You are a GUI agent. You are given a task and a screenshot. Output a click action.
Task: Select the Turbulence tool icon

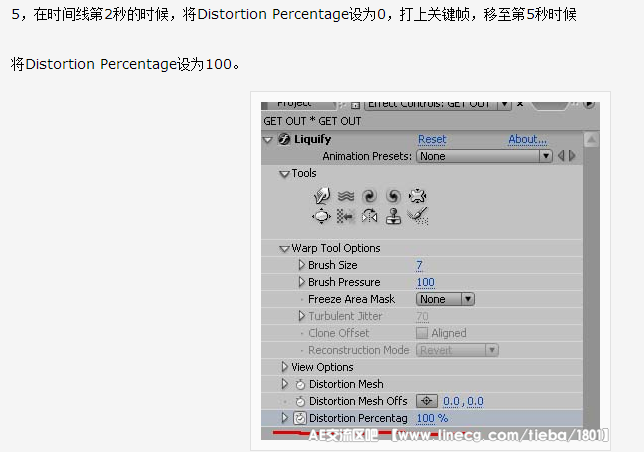tap(345, 196)
